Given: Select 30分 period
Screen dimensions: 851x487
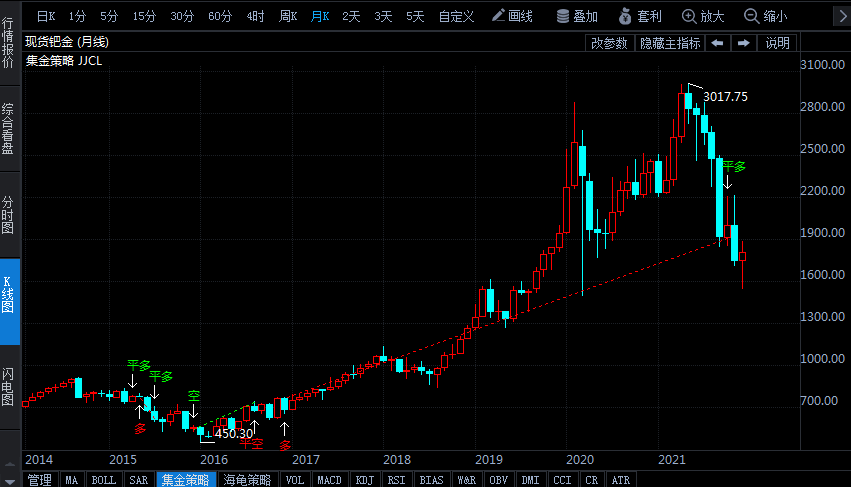Looking at the screenshot, I should [182, 16].
